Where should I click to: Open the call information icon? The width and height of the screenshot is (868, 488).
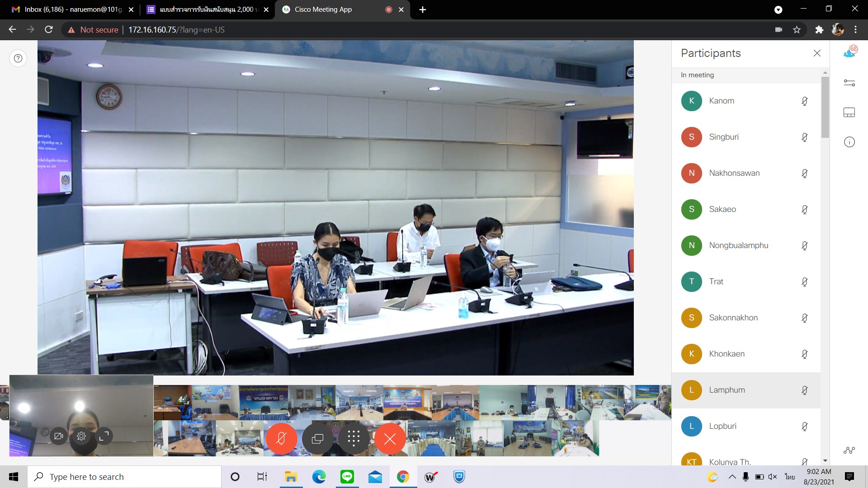tap(849, 142)
